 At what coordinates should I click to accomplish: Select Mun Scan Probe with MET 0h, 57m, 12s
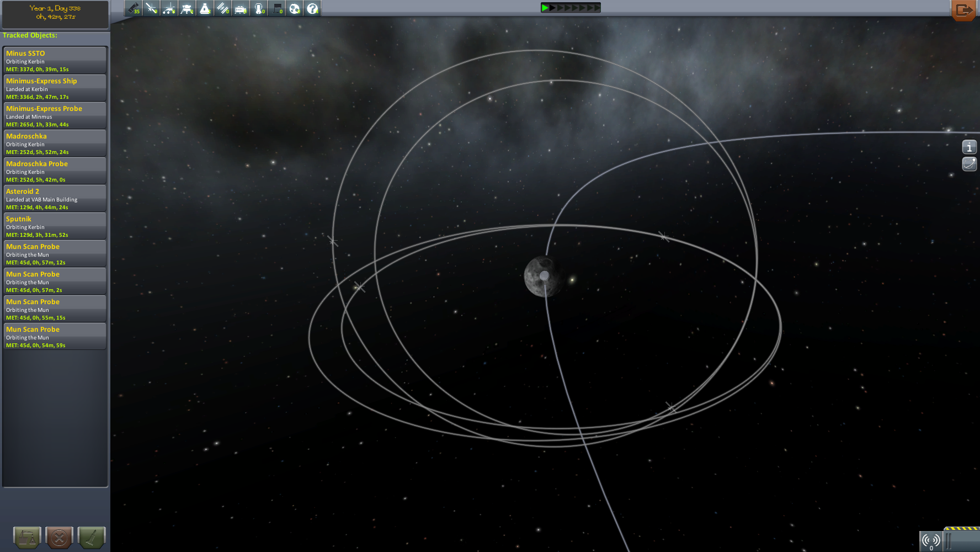coord(55,253)
